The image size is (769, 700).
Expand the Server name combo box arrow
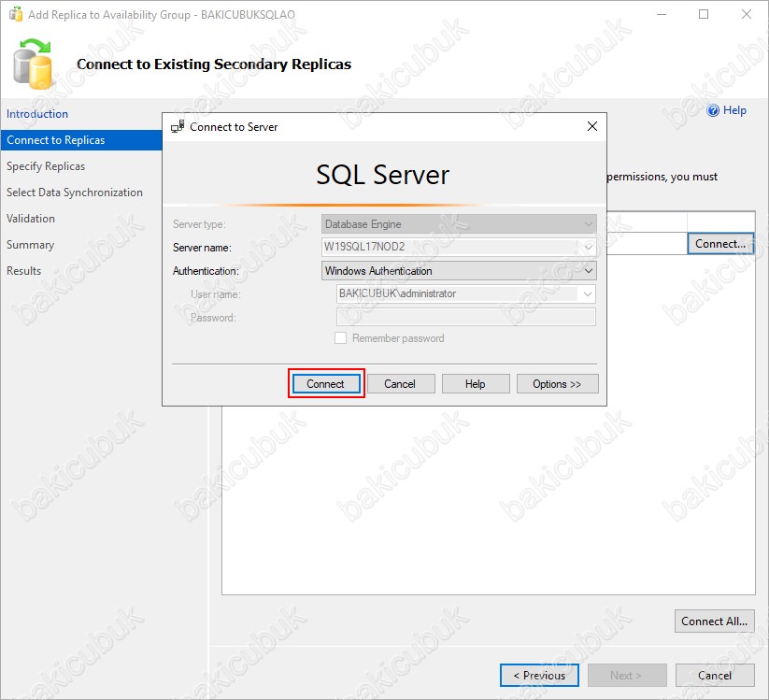(x=589, y=248)
